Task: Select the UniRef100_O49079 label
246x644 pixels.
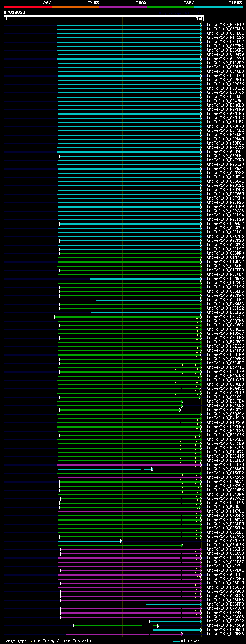Action: pos(225,126)
